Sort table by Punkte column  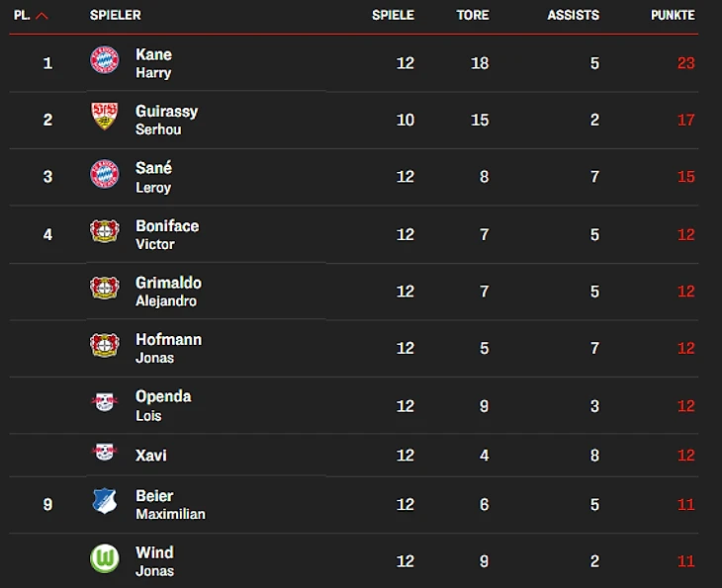[x=673, y=16]
